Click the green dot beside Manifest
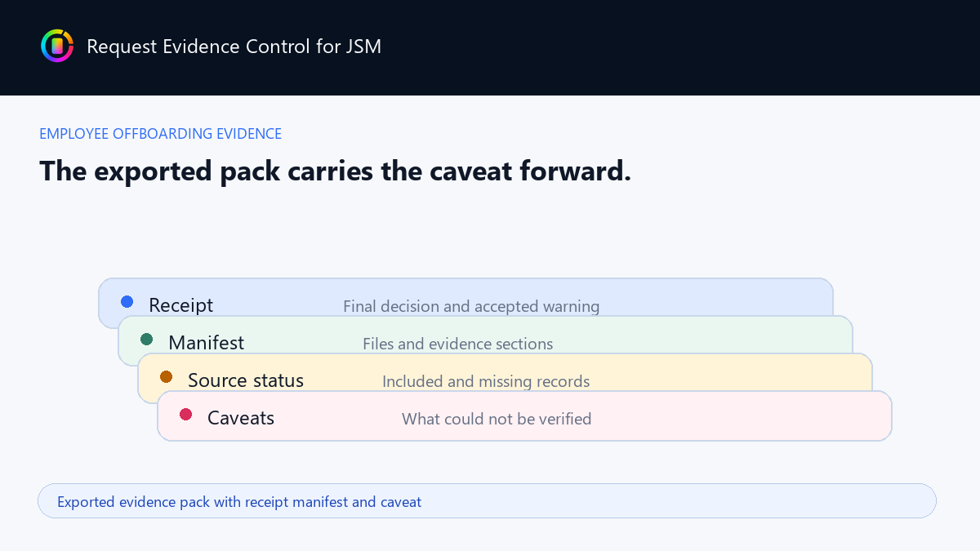 pyautogui.click(x=147, y=339)
